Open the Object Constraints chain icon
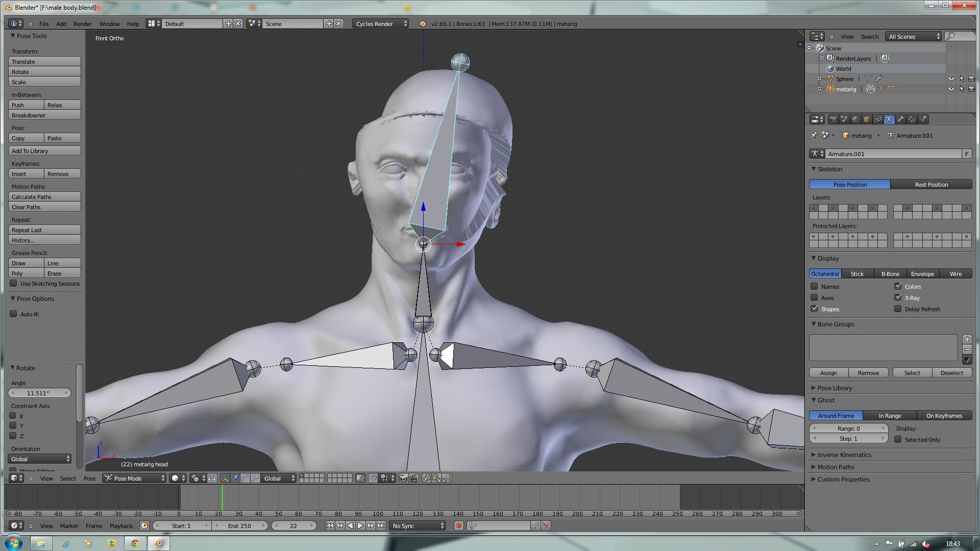The image size is (980, 551). [878, 119]
